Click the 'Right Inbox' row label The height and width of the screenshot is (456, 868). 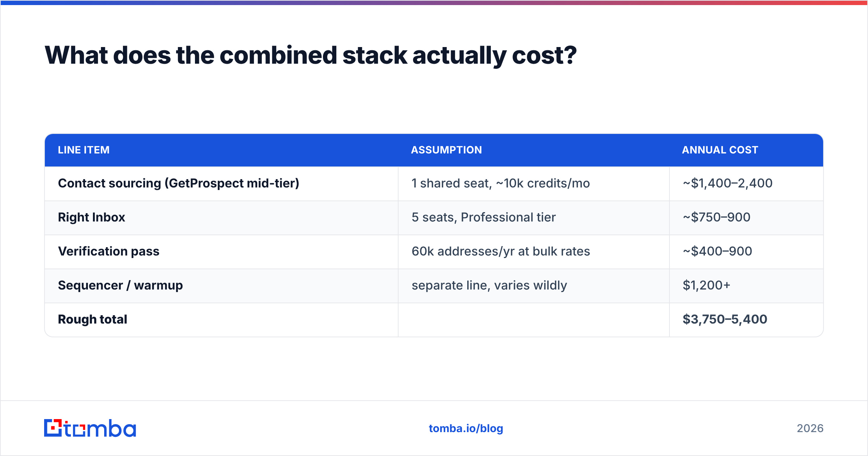tap(92, 217)
